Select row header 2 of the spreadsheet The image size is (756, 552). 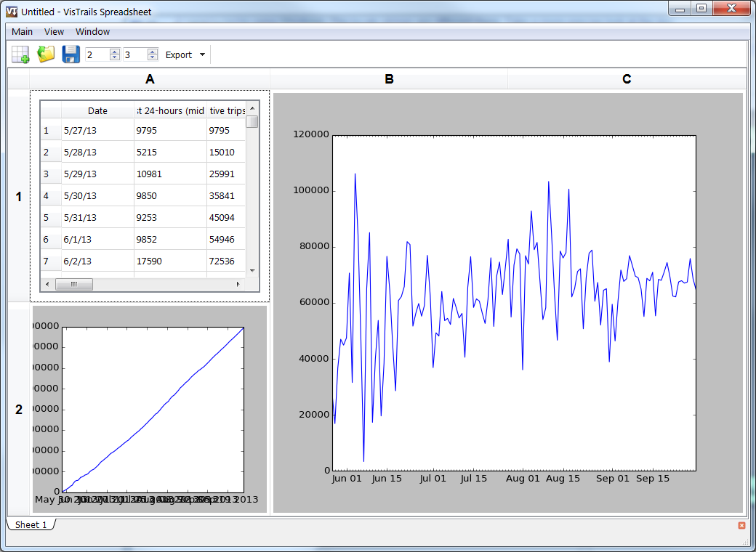coord(19,410)
